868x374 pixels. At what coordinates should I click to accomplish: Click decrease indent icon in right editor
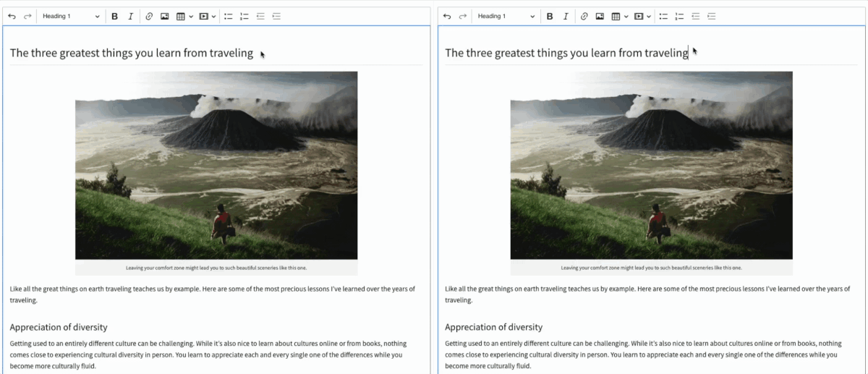click(x=695, y=17)
